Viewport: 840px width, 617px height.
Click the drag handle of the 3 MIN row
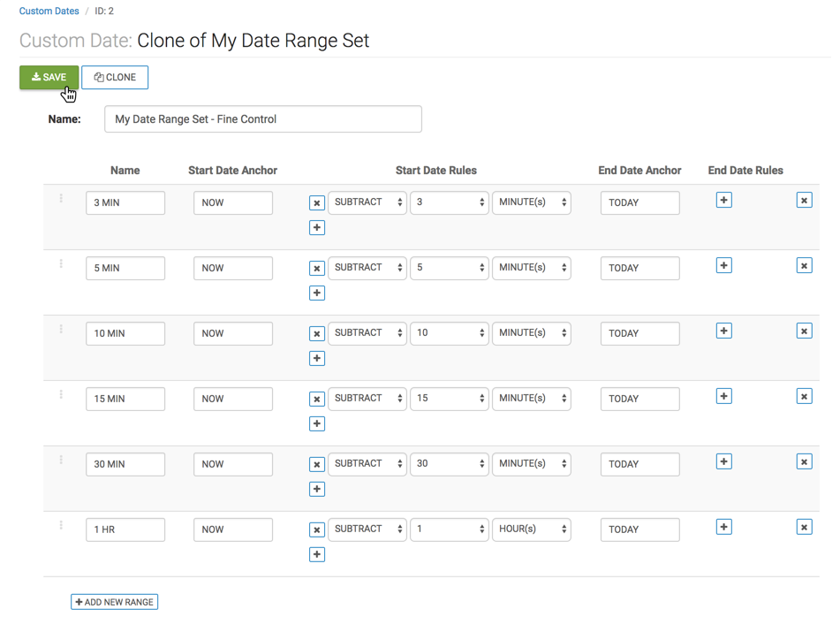tap(61, 198)
